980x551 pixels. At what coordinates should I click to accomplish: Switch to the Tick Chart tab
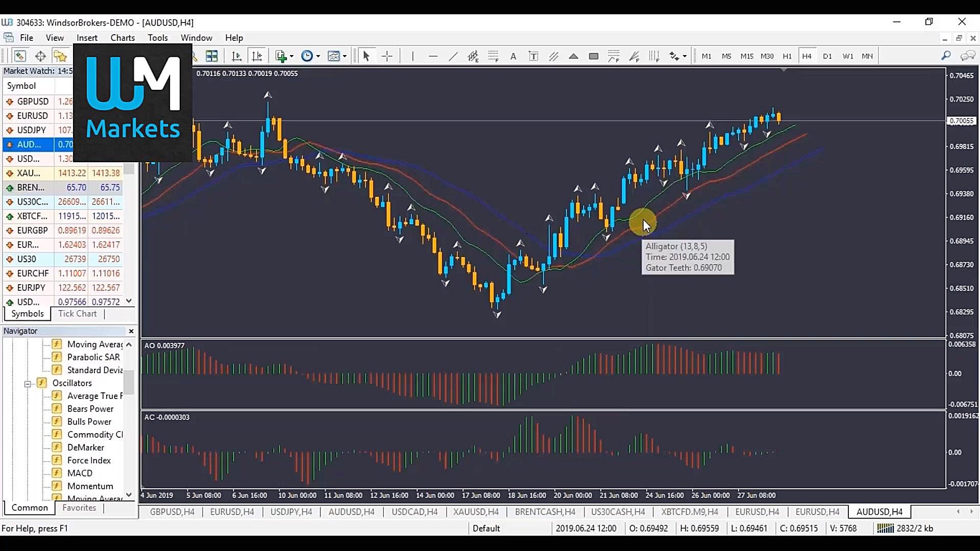pyautogui.click(x=78, y=314)
